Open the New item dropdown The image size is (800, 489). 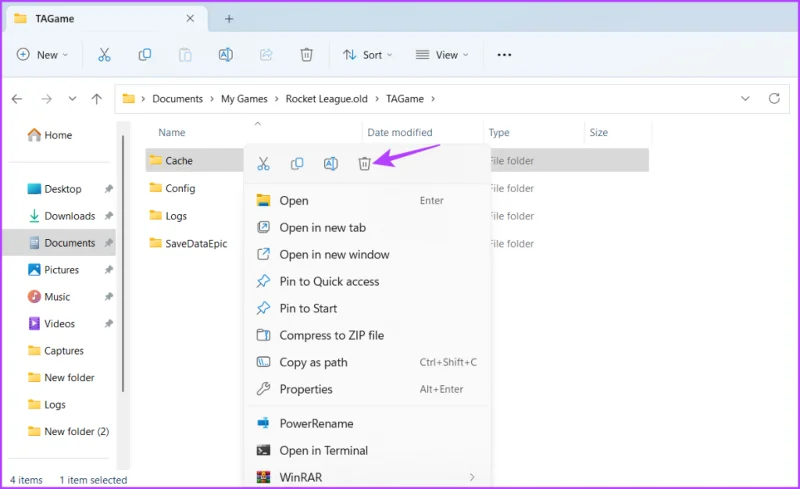coord(42,55)
